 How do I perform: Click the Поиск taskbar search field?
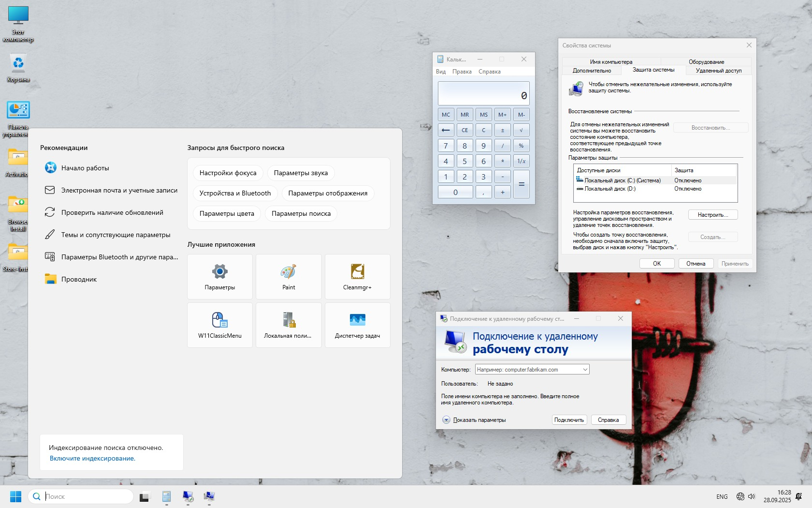click(86, 496)
